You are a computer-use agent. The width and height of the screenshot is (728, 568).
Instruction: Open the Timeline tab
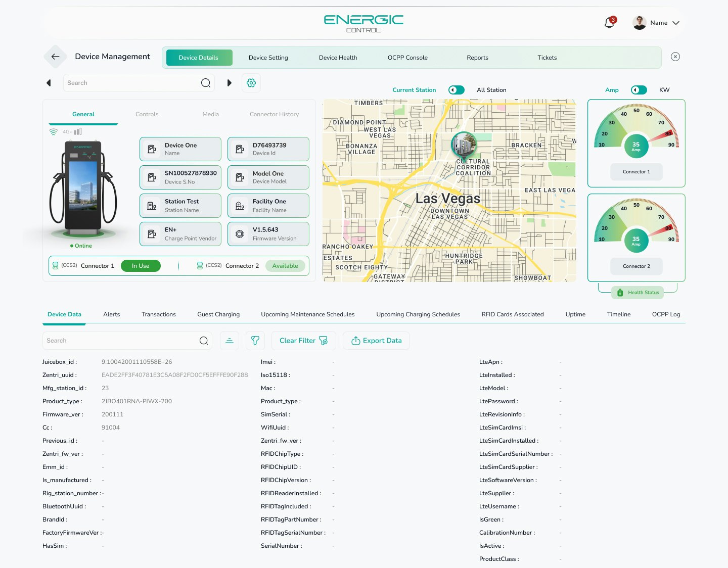click(x=619, y=314)
